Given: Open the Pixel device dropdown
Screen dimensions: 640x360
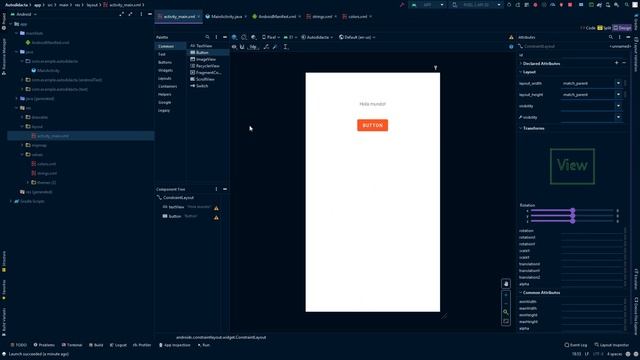Looking at the screenshot, I should click(271, 37).
